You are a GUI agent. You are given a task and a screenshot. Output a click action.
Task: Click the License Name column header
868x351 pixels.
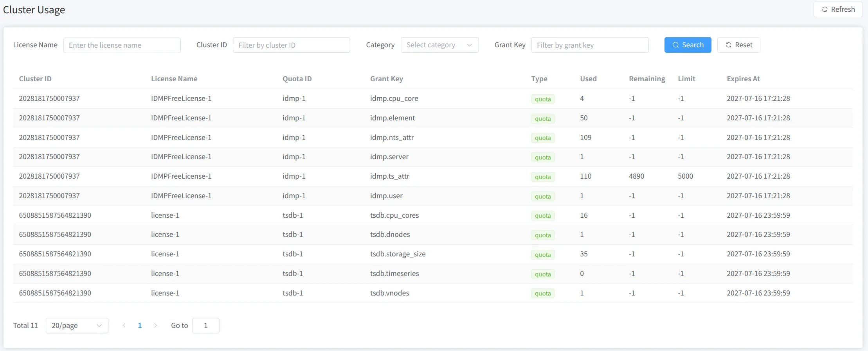tap(174, 79)
